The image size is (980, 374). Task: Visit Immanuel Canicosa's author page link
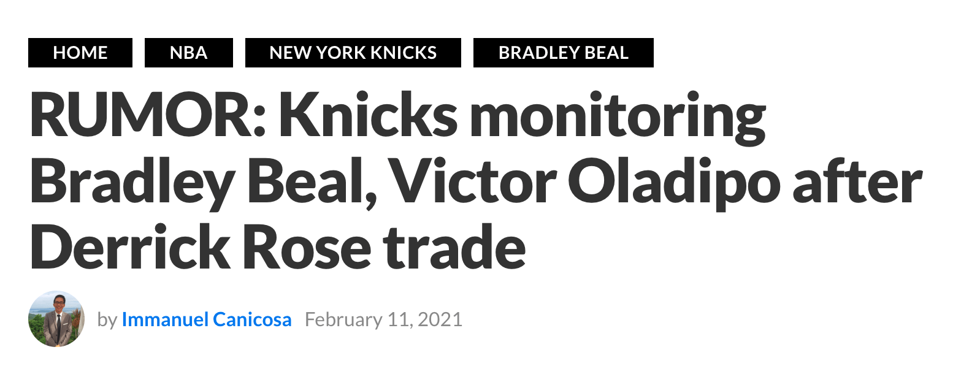(x=207, y=319)
